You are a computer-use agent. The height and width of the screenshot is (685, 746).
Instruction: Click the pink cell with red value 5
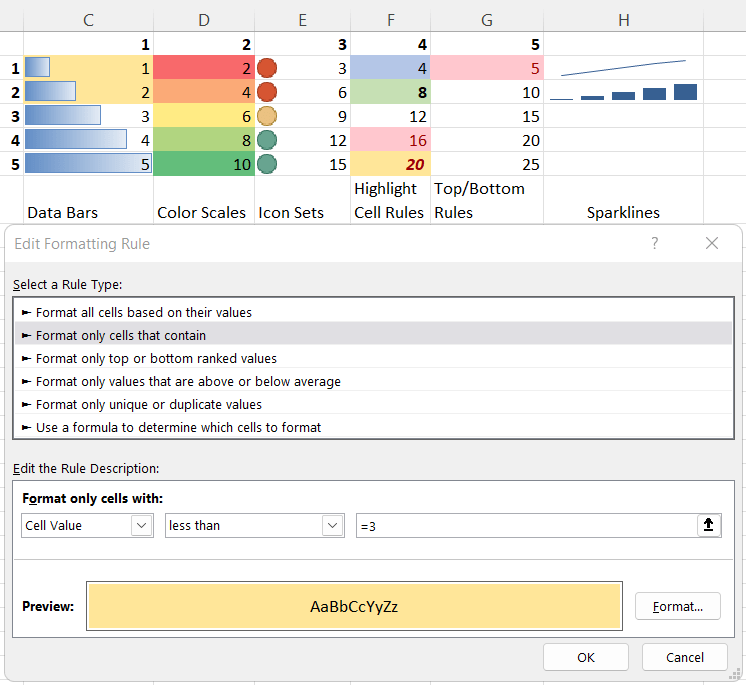487,68
